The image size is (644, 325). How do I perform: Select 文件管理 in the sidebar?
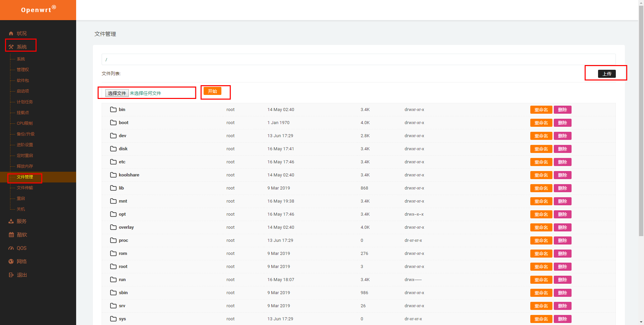pos(25,177)
